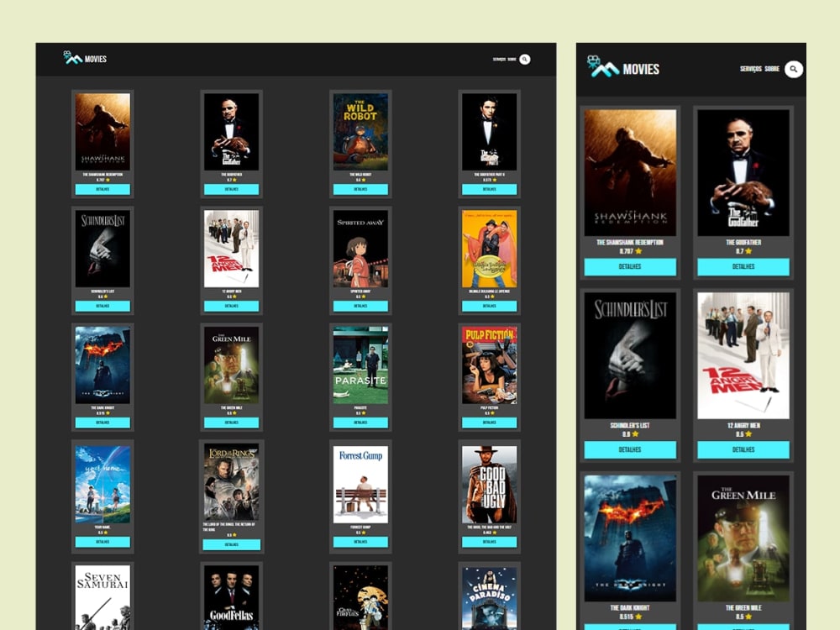Image resolution: width=840 pixels, height=630 pixels.
Task: Open the Forrest Gump poster
Action: (360, 485)
